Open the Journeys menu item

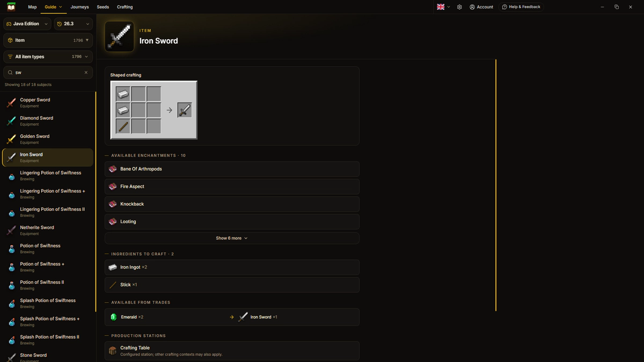(x=80, y=7)
